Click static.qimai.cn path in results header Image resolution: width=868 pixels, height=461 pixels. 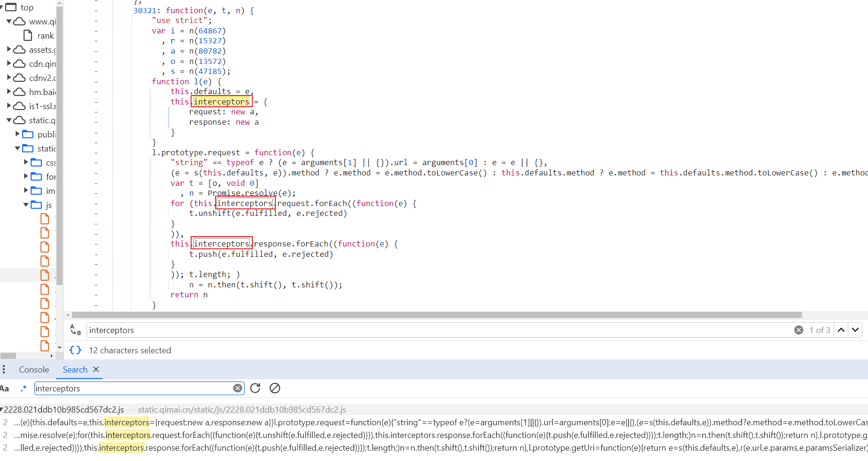tap(242, 410)
